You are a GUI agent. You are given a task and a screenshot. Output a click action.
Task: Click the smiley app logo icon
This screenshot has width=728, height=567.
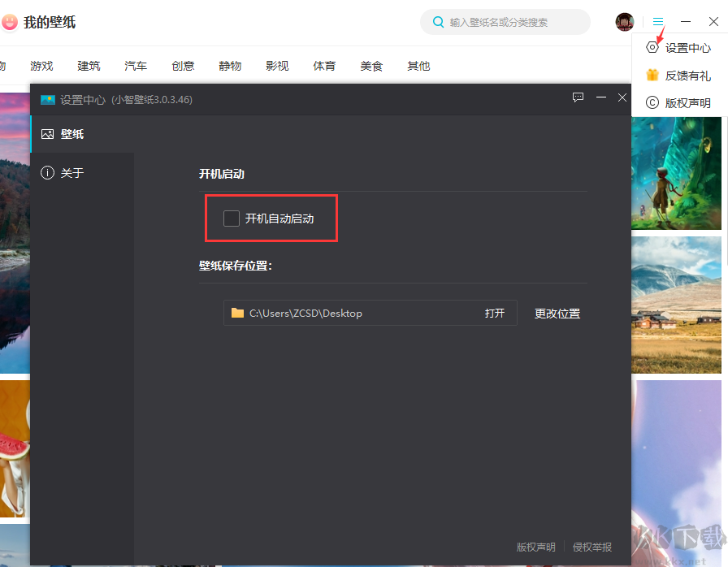10,22
